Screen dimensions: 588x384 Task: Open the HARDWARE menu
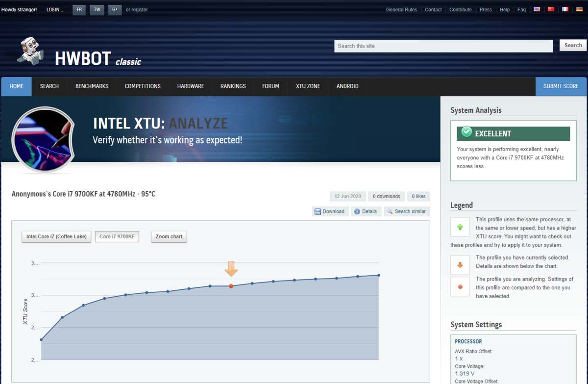tap(191, 86)
